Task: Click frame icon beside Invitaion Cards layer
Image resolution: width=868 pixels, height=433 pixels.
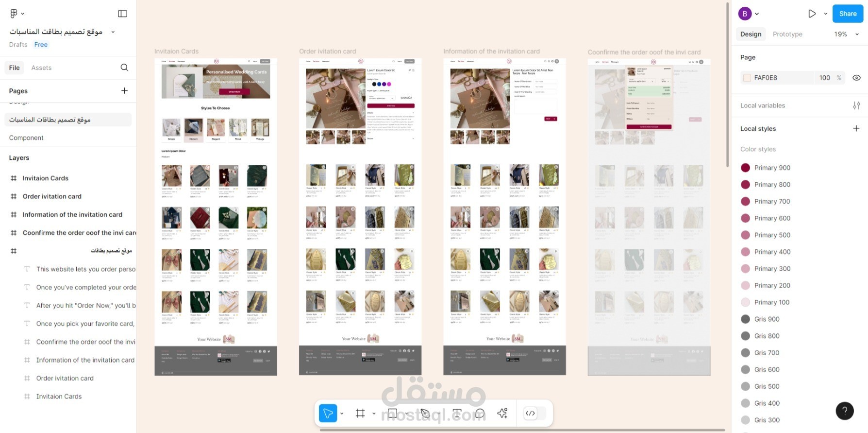Action: pyautogui.click(x=14, y=178)
